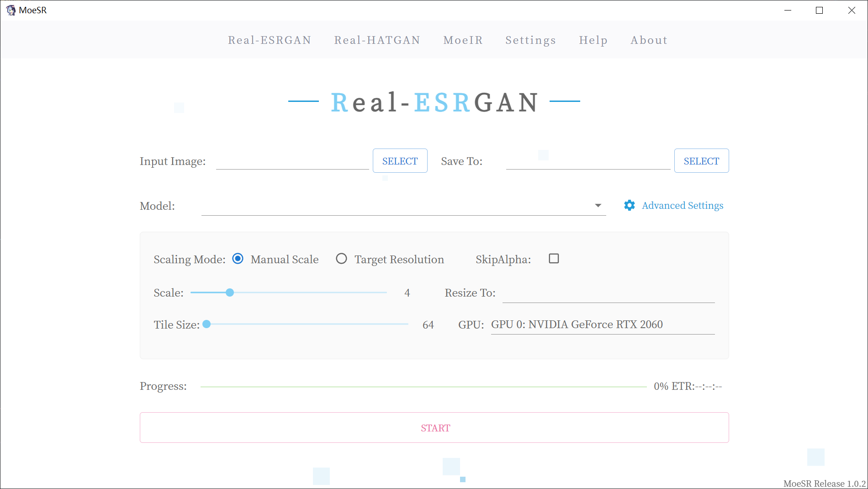
Task: Expand the Model dropdown arrow
Action: point(598,206)
